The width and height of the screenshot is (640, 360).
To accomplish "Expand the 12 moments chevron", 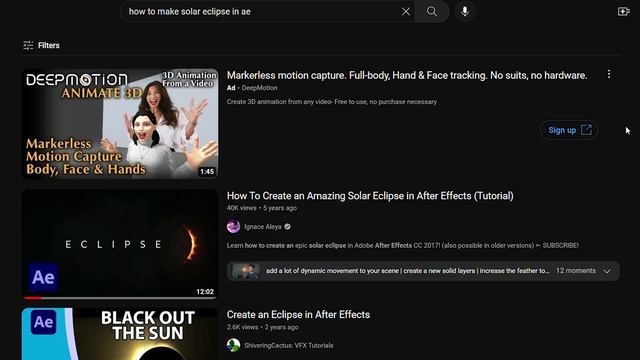I will coord(607,271).
